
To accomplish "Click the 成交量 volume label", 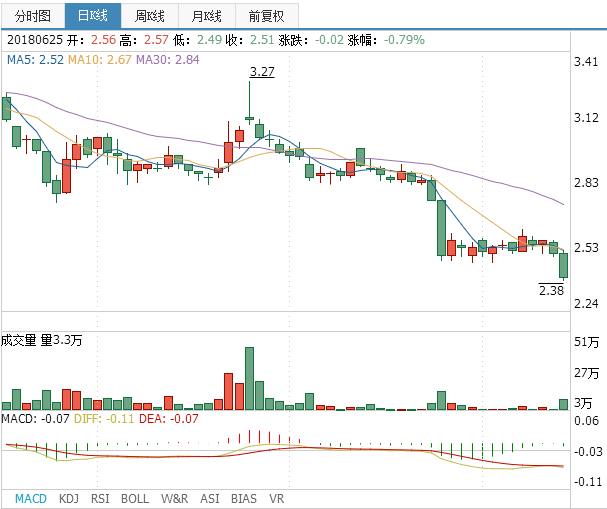I will click(x=18, y=340).
